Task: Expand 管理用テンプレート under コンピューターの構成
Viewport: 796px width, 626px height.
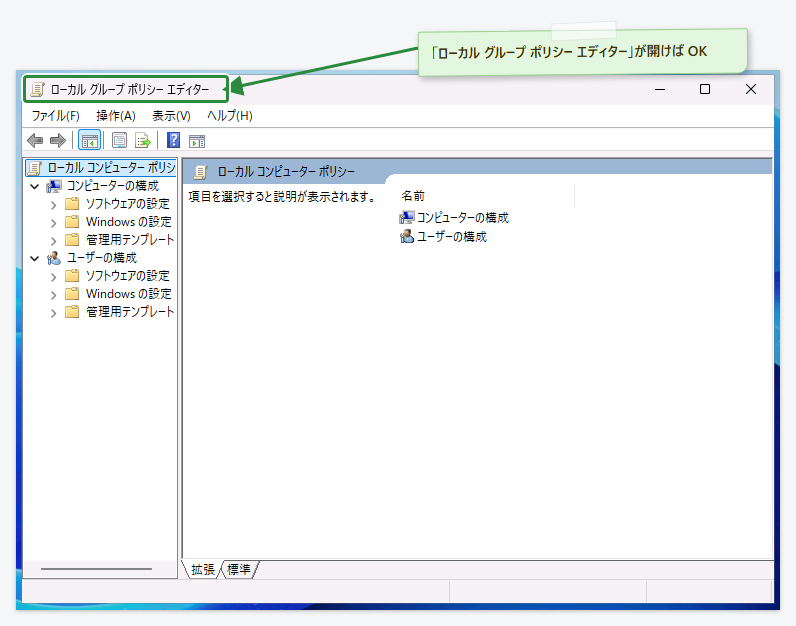Action: click(x=53, y=240)
